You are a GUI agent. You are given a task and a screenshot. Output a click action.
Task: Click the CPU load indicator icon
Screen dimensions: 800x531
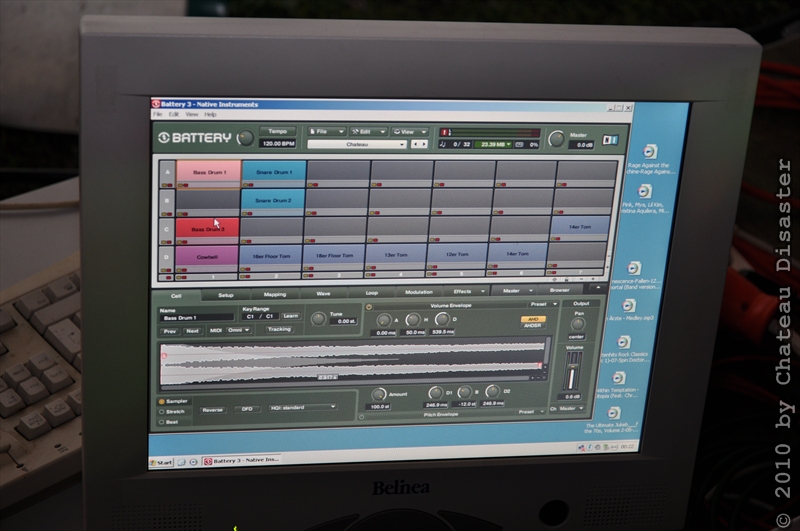pos(519,145)
